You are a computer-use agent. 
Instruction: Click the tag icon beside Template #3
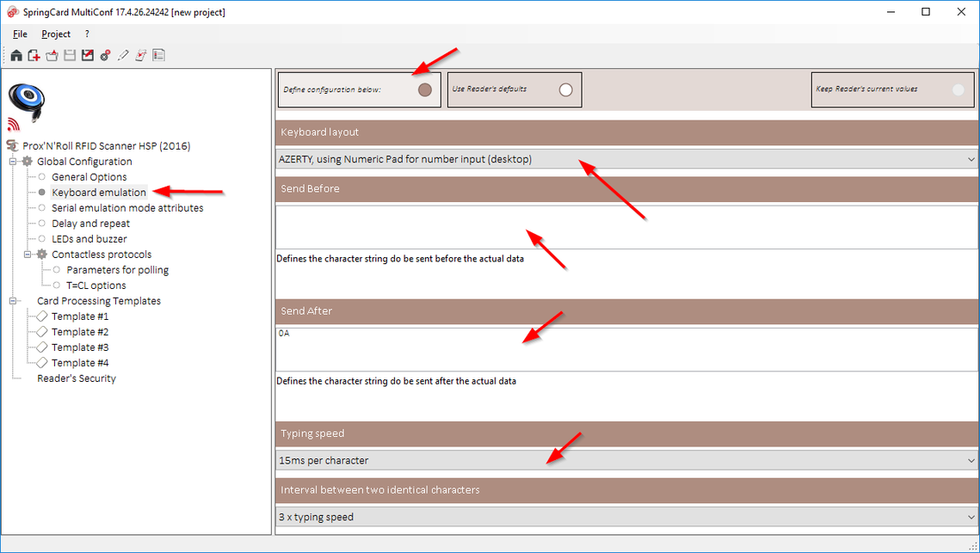pos(42,347)
